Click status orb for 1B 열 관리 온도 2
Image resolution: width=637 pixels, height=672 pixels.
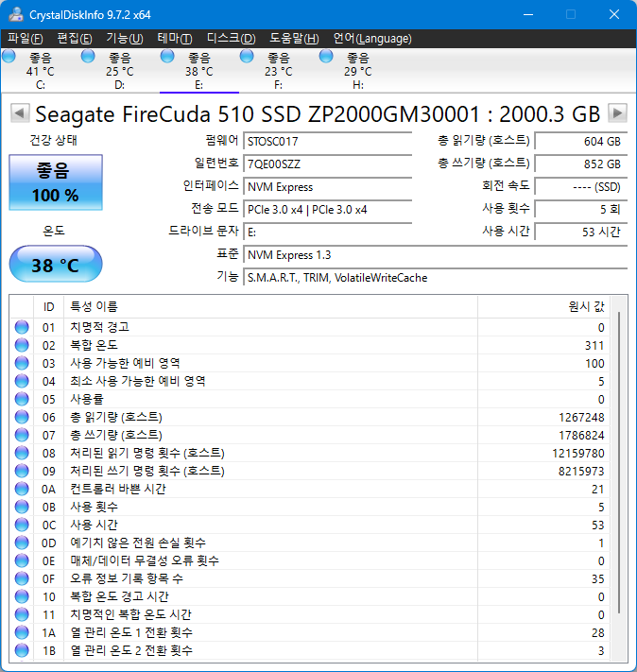(22, 650)
